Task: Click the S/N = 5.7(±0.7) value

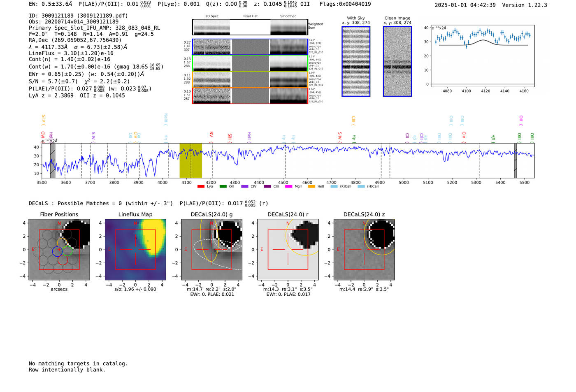Action: [x=53, y=81]
